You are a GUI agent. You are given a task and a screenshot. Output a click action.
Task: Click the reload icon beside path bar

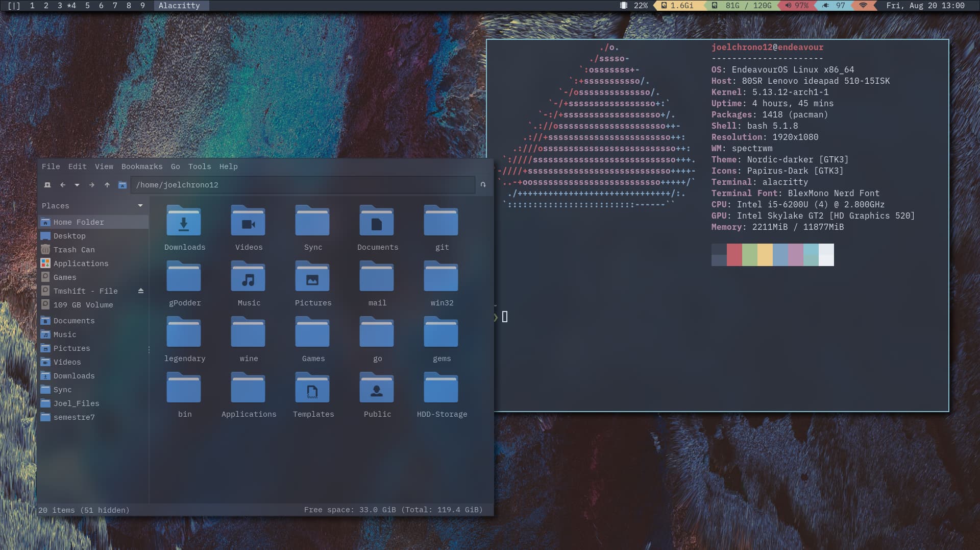(483, 185)
